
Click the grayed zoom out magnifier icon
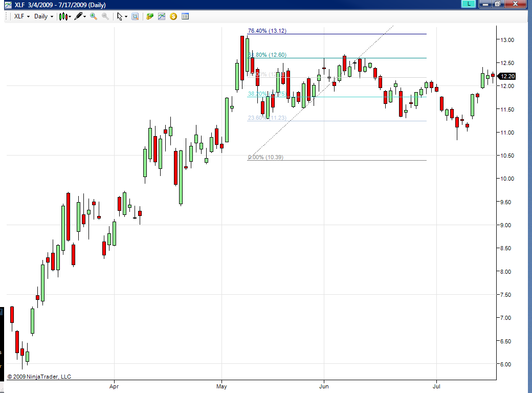tap(105, 16)
